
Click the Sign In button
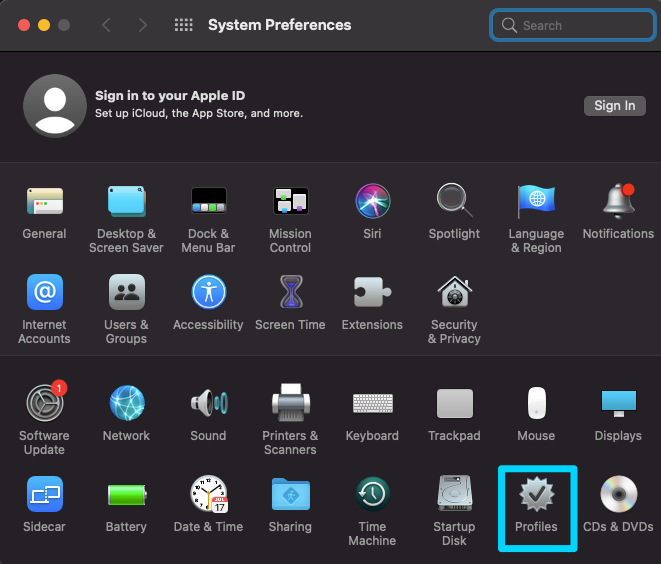coord(615,105)
